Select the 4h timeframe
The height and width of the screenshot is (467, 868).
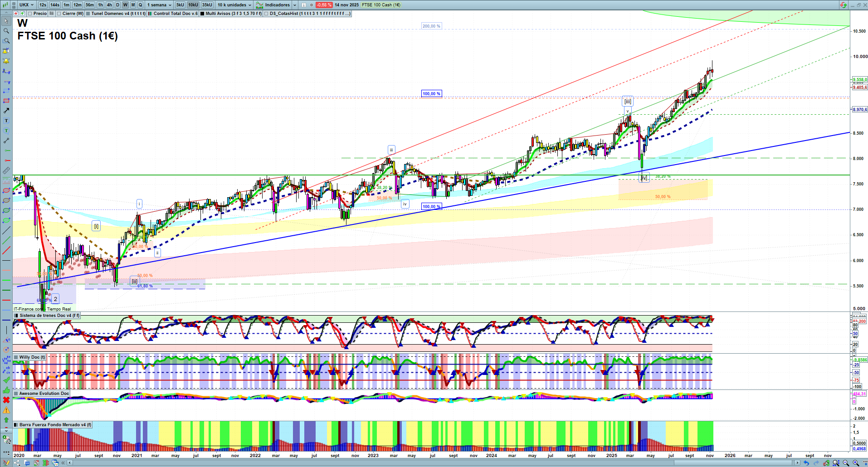point(109,5)
